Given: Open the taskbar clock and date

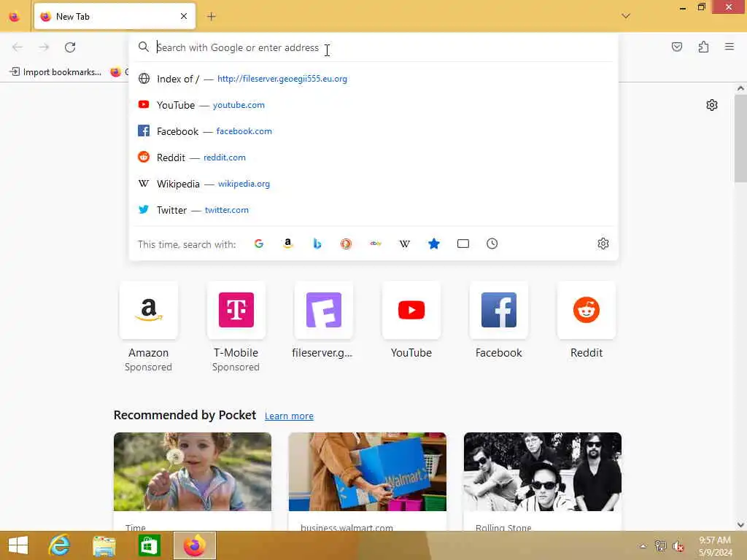Looking at the screenshot, I should (x=715, y=546).
